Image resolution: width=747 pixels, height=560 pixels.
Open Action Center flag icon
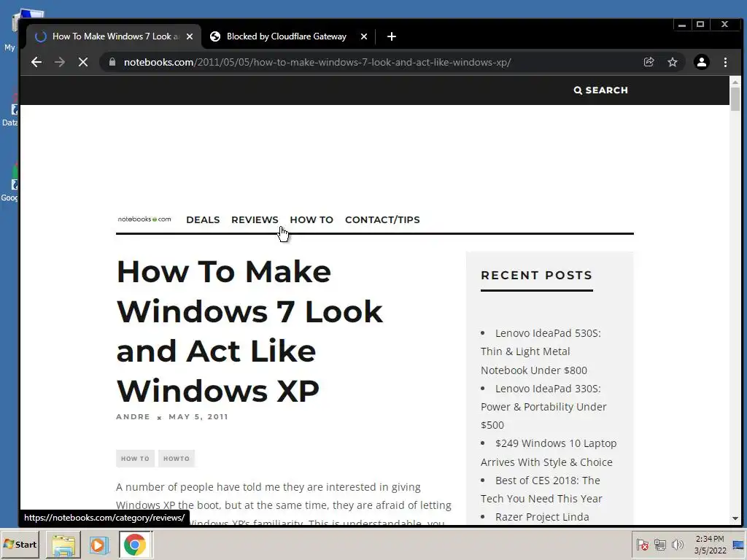643,545
